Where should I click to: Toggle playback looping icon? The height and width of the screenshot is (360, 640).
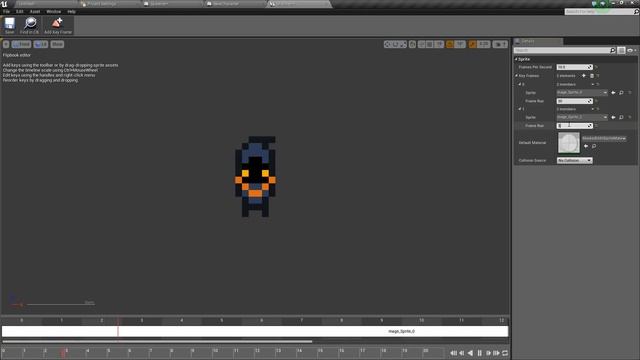(505, 353)
